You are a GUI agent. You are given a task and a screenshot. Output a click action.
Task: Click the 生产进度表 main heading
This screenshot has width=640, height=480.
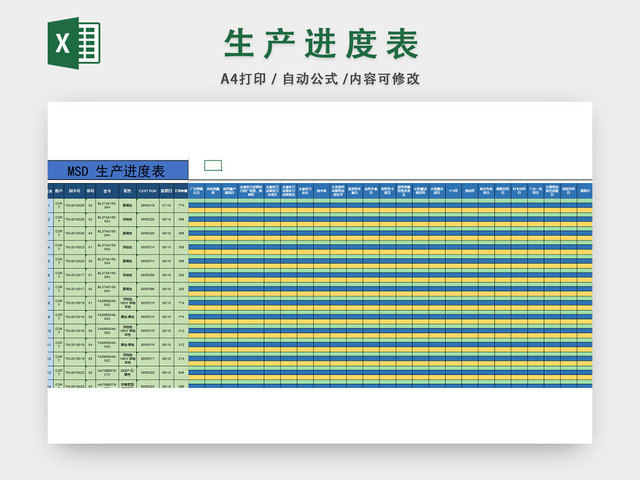(321, 44)
